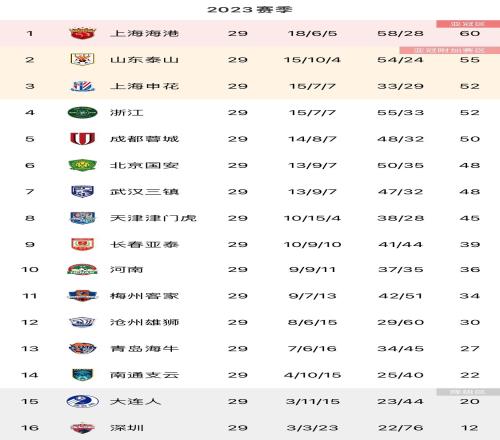Click the Henan (河南) team logo
500x440 pixels.
pyautogui.click(x=82, y=269)
